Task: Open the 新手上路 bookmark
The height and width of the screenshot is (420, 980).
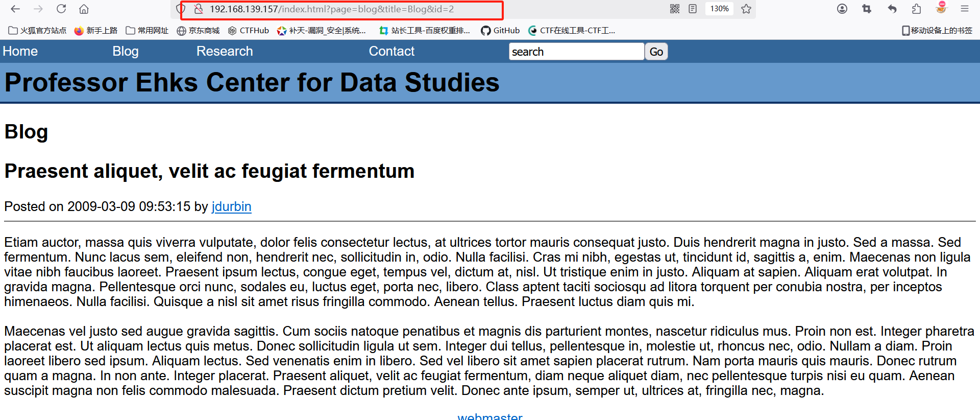Action: [x=96, y=31]
